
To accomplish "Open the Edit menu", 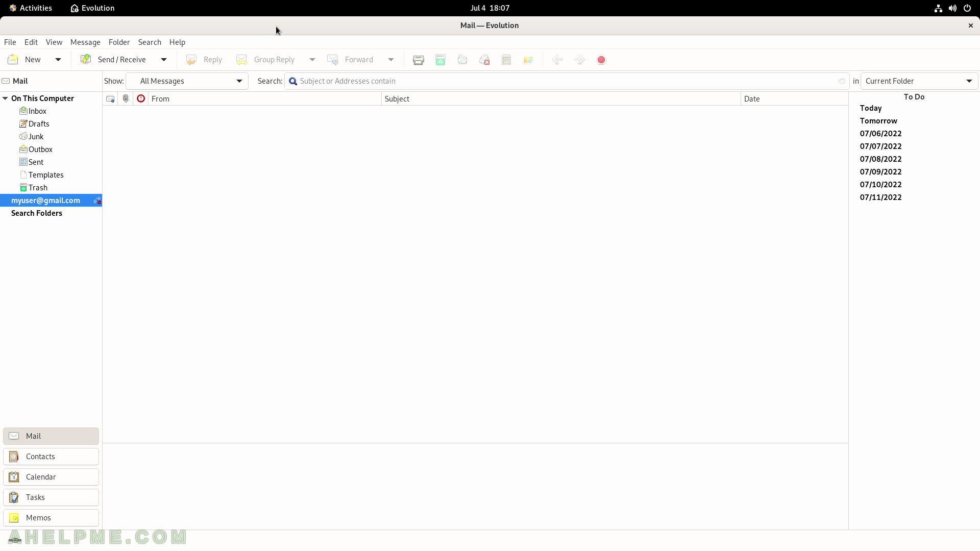I will (31, 42).
